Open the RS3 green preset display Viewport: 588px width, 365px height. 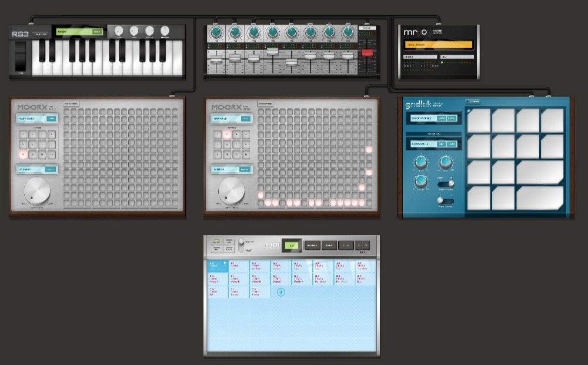(x=79, y=32)
